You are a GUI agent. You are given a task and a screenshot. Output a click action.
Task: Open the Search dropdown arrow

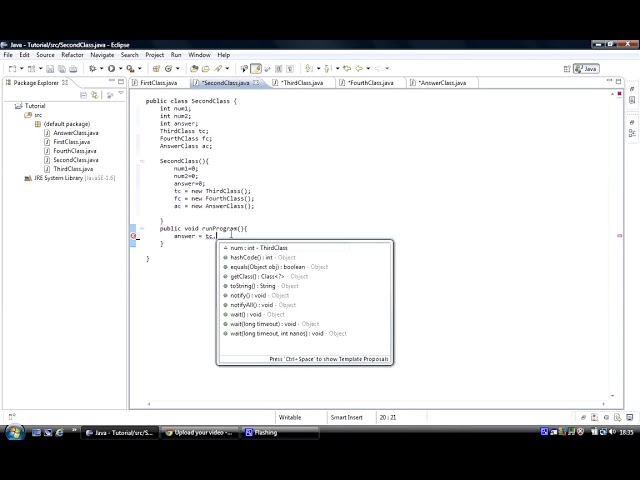[x=227, y=69]
